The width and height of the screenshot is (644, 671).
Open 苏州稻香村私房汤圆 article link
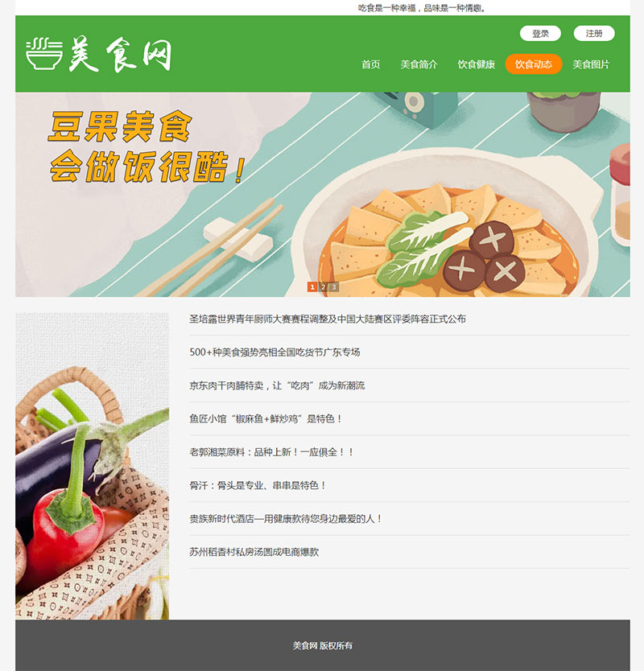click(254, 552)
